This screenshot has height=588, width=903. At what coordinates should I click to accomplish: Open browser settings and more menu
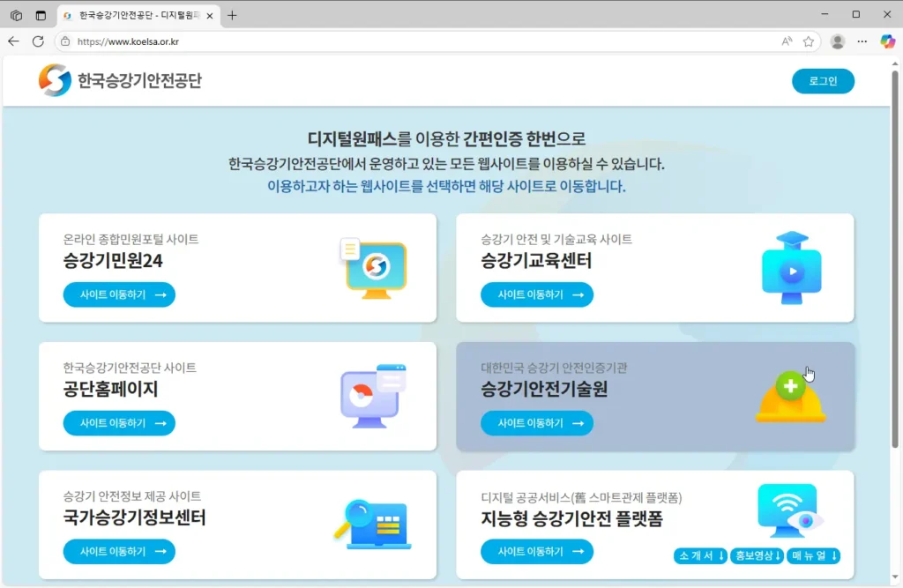pyautogui.click(x=862, y=41)
